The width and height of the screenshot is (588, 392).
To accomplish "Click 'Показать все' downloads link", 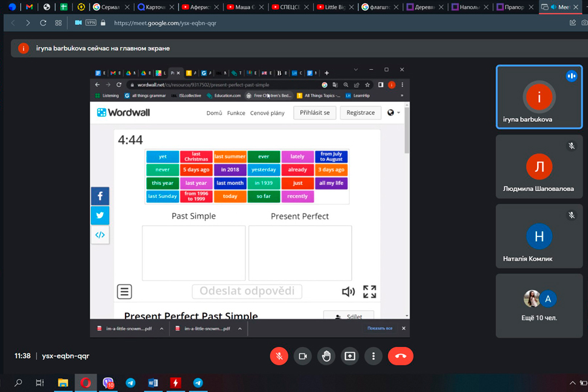I will [380, 328].
